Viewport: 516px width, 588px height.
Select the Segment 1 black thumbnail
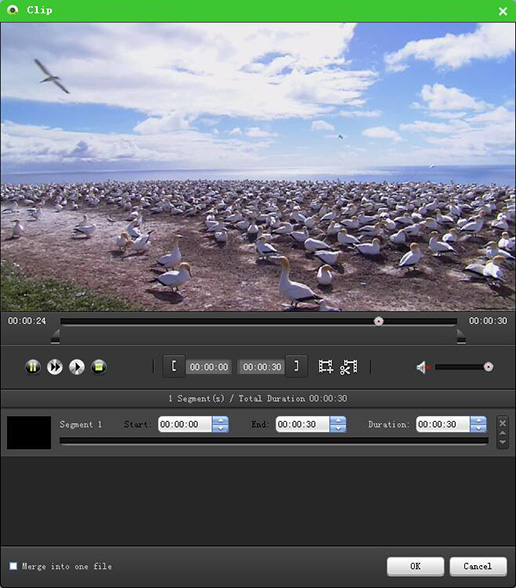click(x=29, y=432)
